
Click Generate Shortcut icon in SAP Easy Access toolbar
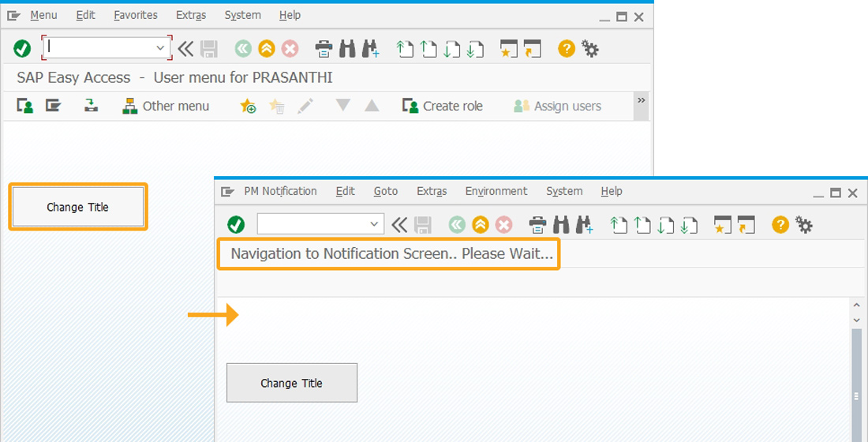(x=532, y=49)
